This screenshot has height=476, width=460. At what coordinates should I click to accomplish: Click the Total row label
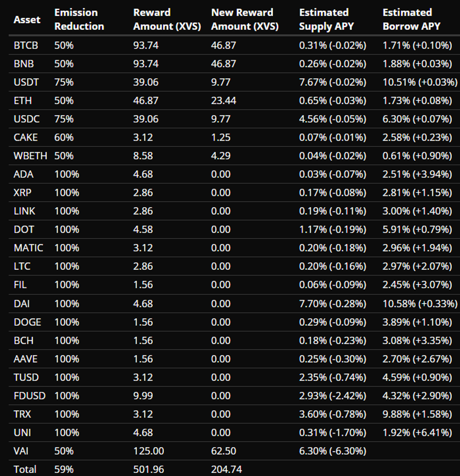tap(25, 469)
